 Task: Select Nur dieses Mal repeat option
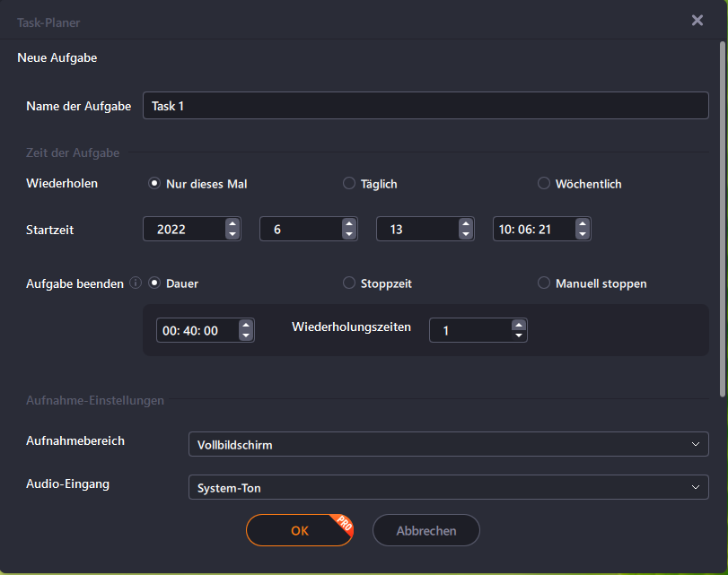point(154,184)
